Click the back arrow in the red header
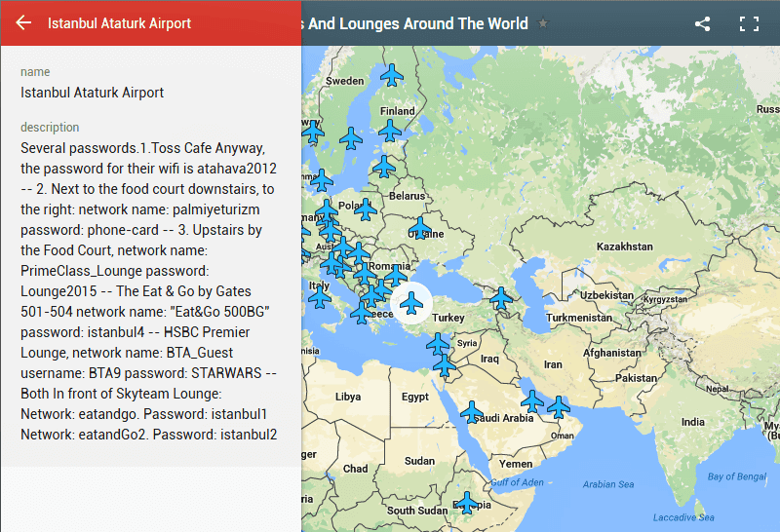780x532 pixels. pos(23,23)
